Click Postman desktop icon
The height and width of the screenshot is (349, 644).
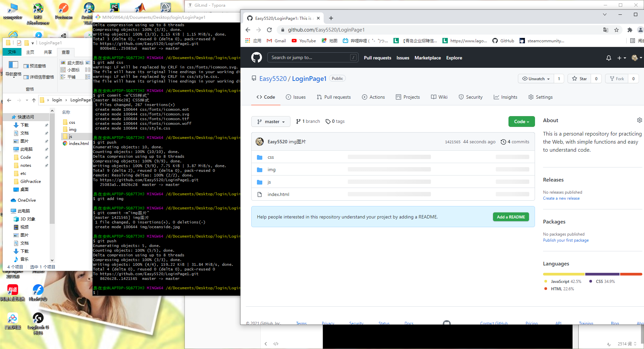(x=64, y=11)
